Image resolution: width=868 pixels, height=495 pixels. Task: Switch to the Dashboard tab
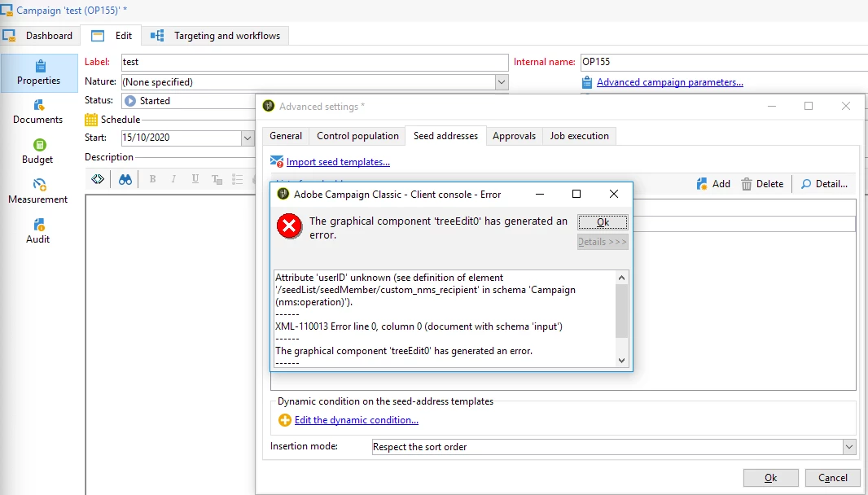[x=38, y=36]
